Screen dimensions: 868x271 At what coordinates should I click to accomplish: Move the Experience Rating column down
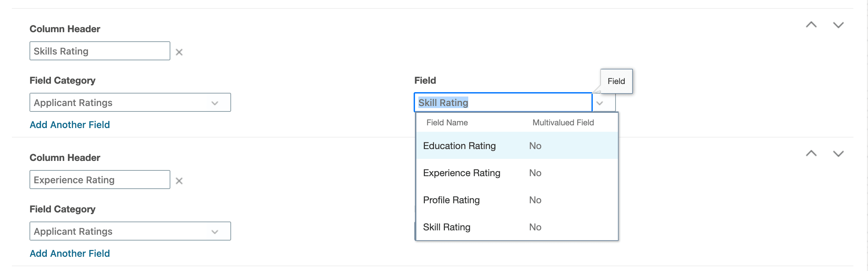(838, 153)
